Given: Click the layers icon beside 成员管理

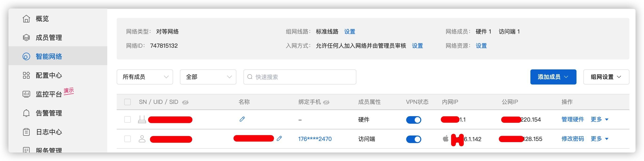Looking at the screenshot, I should click(26, 38).
